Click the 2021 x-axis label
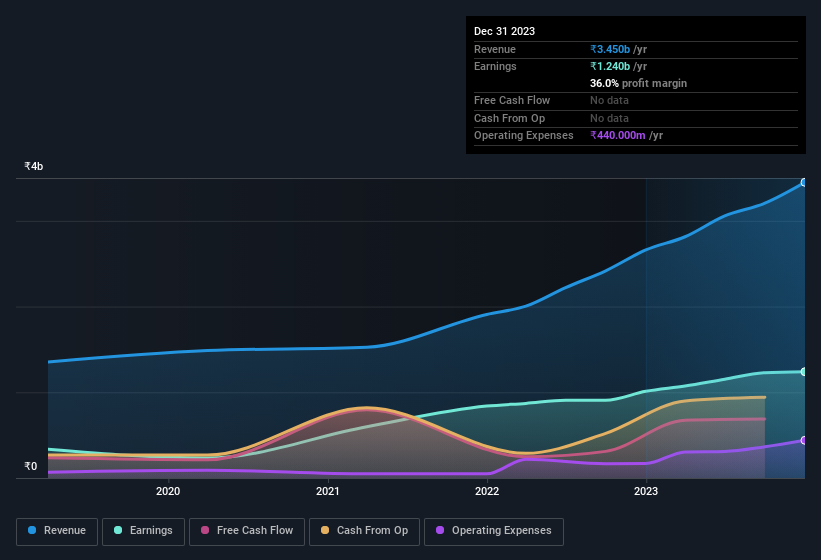The height and width of the screenshot is (560, 821). (328, 491)
